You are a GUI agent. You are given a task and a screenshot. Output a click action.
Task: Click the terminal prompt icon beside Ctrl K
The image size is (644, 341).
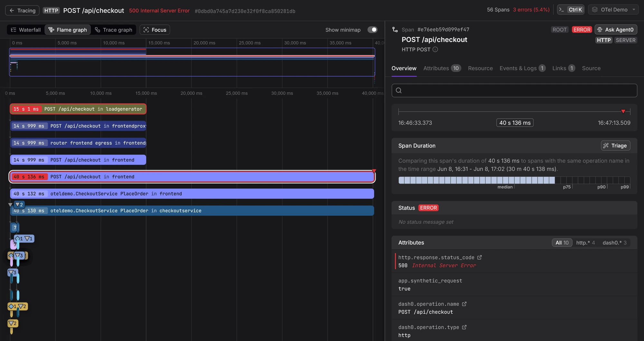click(562, 10)
